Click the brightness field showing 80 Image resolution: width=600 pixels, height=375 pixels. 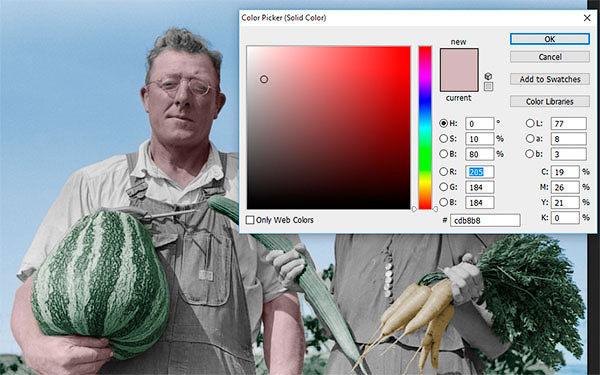pos(479,154)
